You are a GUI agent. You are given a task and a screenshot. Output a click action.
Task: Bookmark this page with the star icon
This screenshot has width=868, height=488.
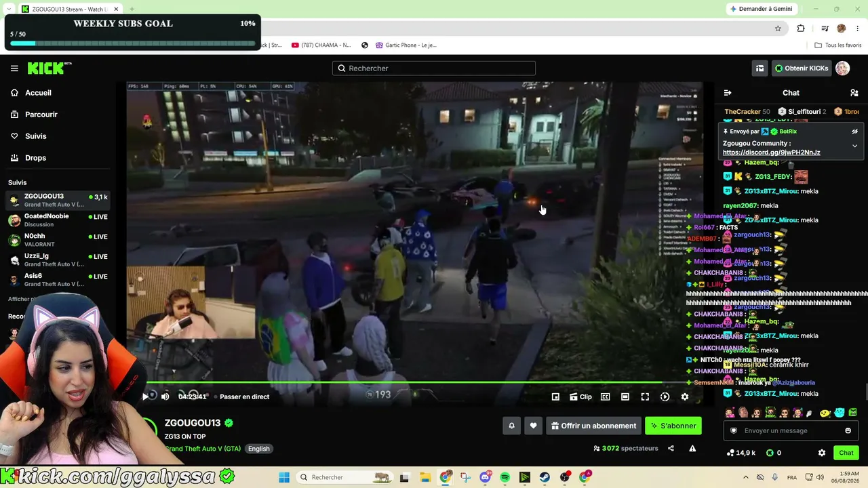(x=778, y=28)
